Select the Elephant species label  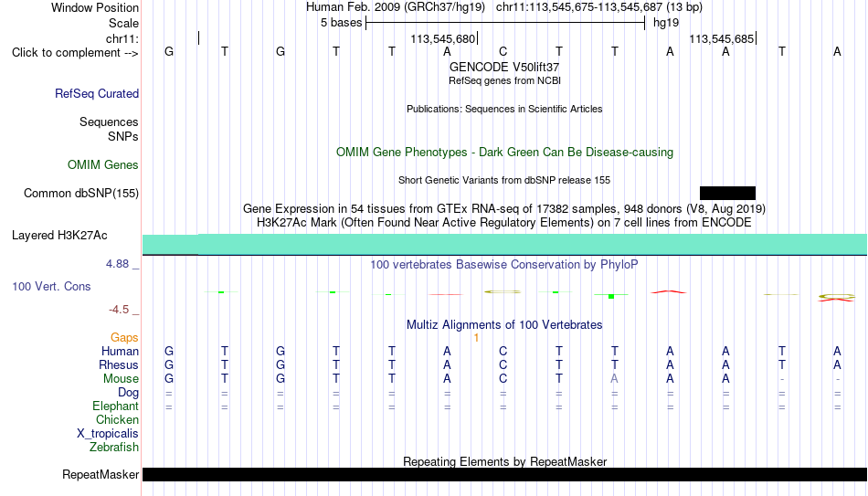click(115, 406)
